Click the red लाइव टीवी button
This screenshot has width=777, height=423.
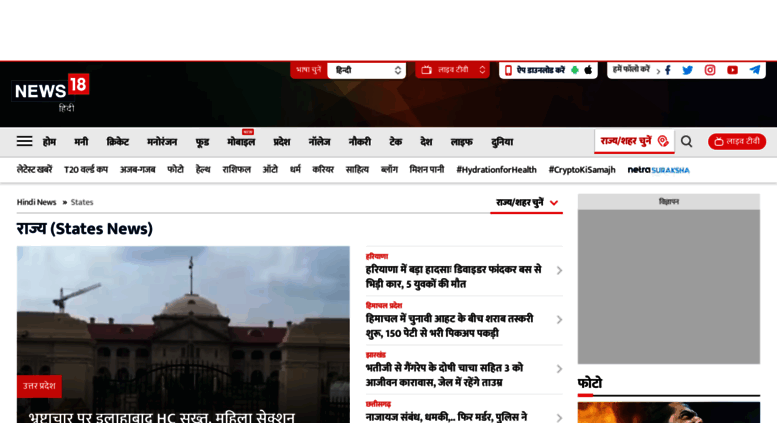737,141
